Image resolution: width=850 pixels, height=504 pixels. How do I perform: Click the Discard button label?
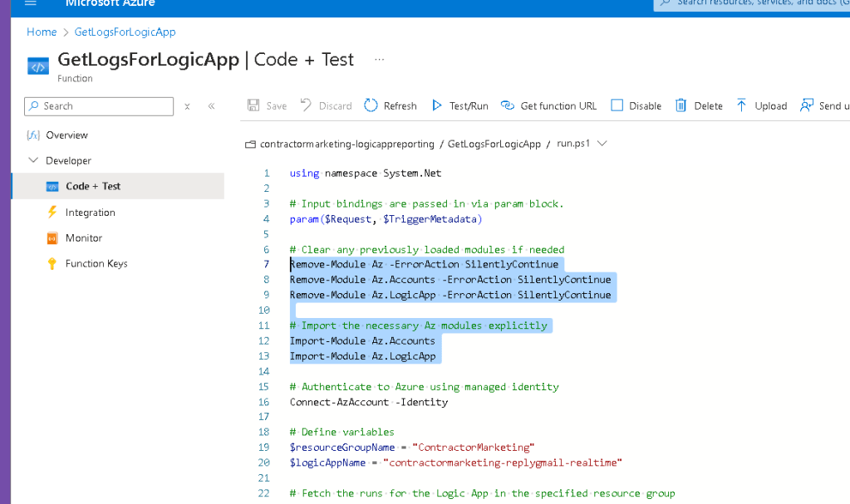click(x=335, y=106)
